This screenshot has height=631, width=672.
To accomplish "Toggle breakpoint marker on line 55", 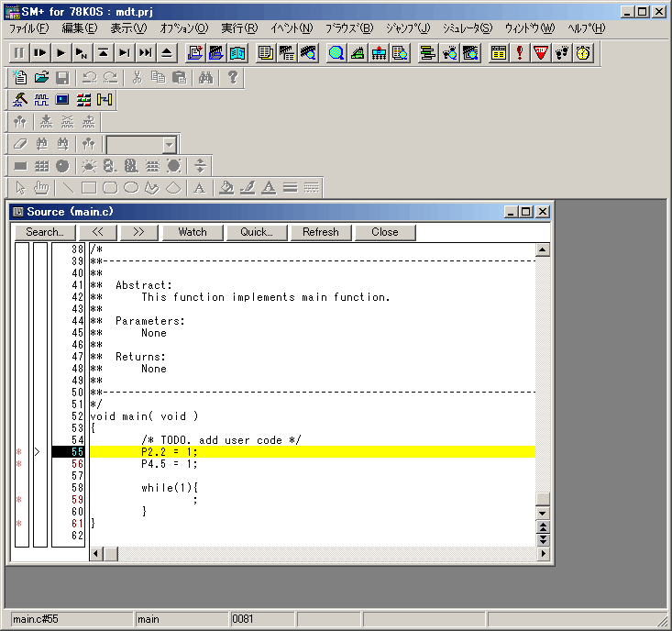I will coord(19,452).
